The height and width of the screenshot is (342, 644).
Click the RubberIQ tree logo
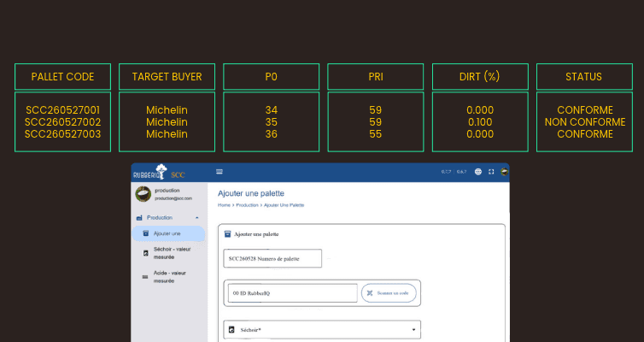tap(161, 171)
